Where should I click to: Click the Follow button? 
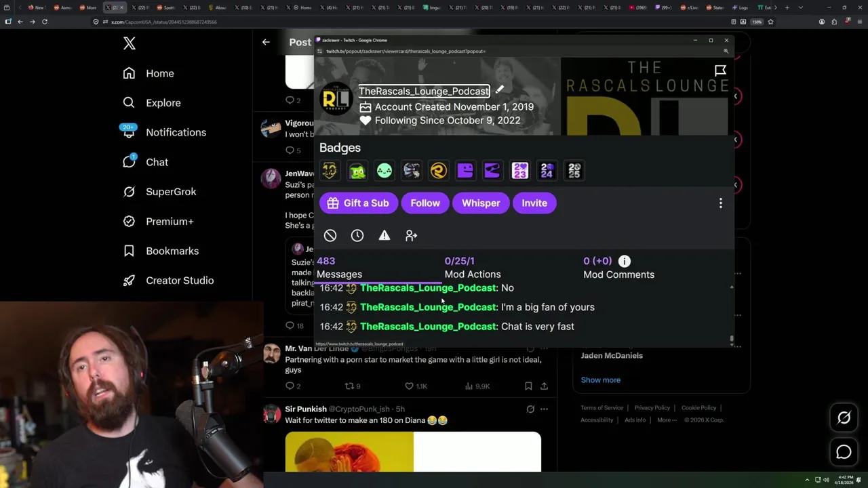[x=425, y=203]
